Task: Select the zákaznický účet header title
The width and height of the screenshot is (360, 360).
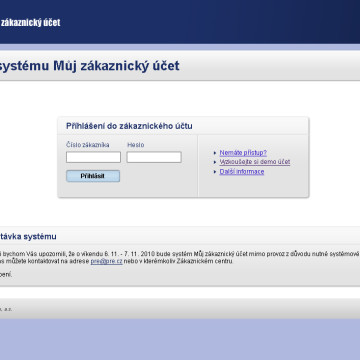Action: point(30,23)
